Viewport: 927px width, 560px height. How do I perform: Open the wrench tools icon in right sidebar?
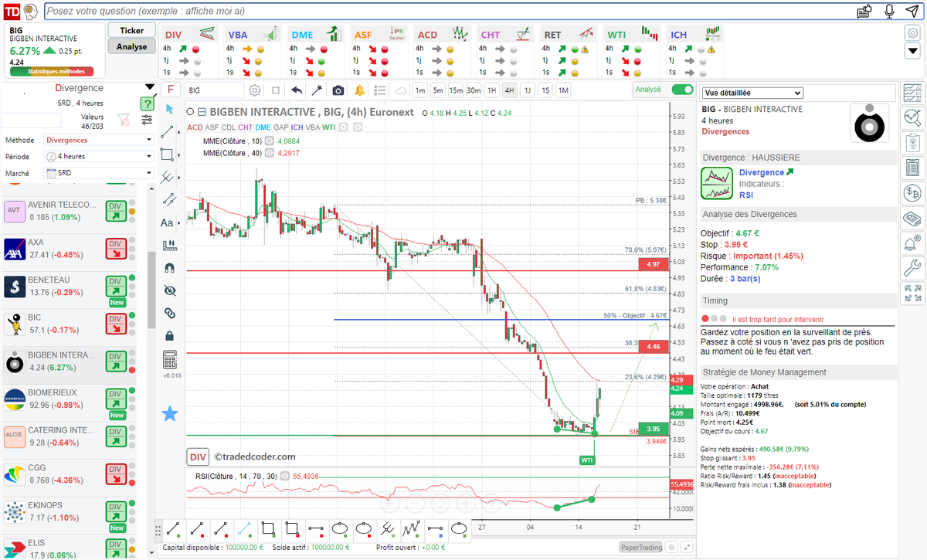tap(912, 269)
